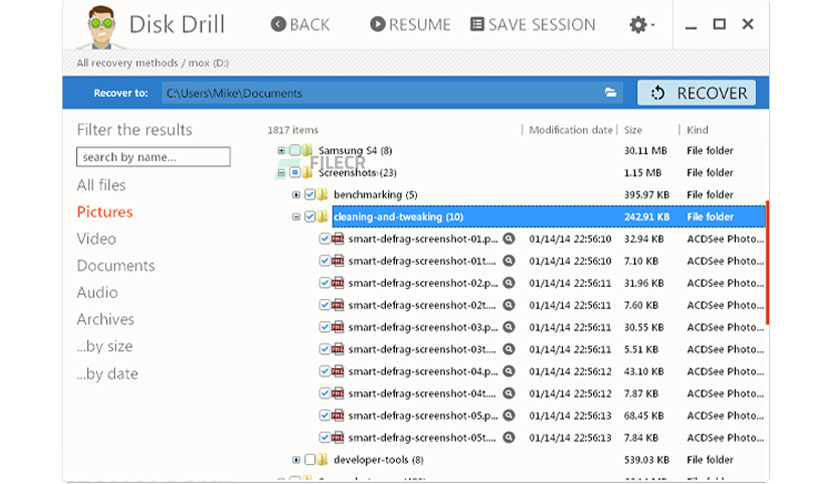Click file type icon of smart-defrag-screenshot-05t...
Screen dimensions: 836x484
338,438
